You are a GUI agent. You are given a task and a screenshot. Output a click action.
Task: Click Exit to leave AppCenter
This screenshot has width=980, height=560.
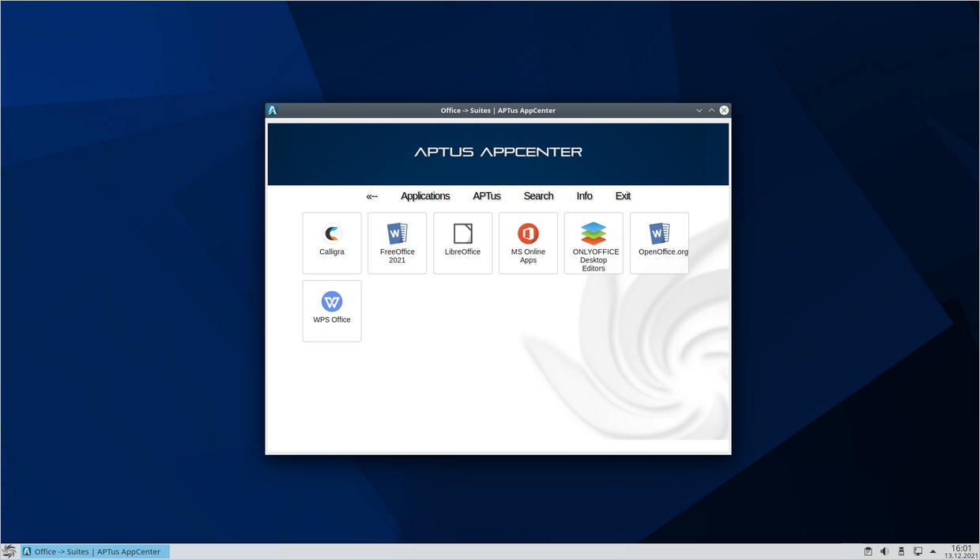(623, 195)
